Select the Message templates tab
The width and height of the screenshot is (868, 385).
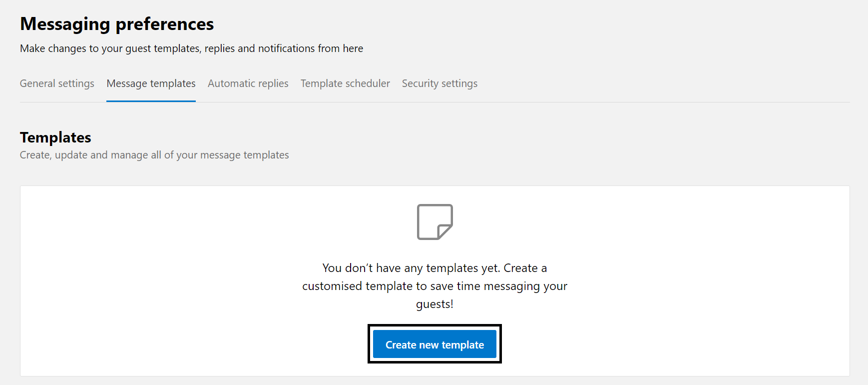pyautogui.click(x=151, y=83)
